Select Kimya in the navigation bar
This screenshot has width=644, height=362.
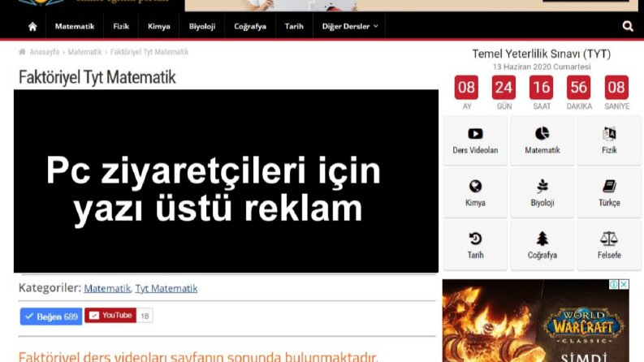coord(159,26)
